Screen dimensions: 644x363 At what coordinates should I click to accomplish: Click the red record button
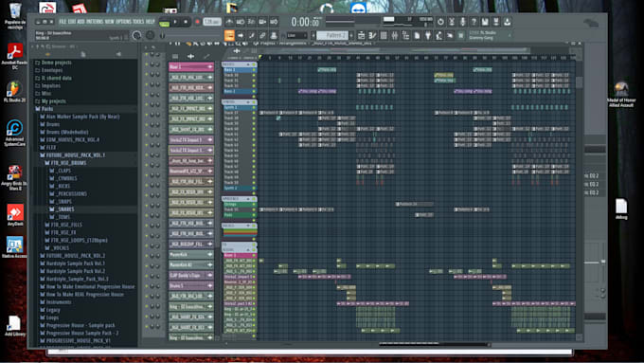[x=197, y=22]
